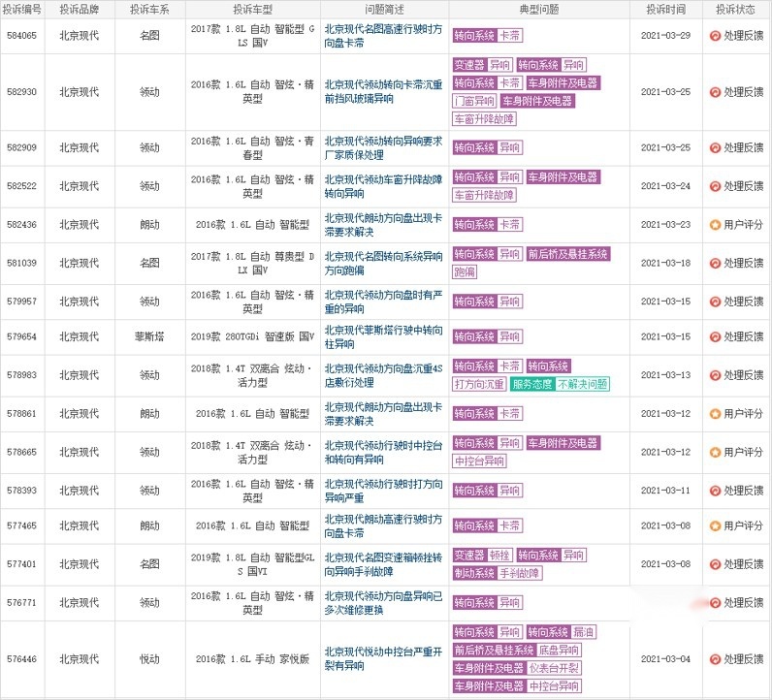Click the 处理反馈 status icon for complaint 579654
The height and width of the screenshot is (700, 772).
(x=715, y=337)
